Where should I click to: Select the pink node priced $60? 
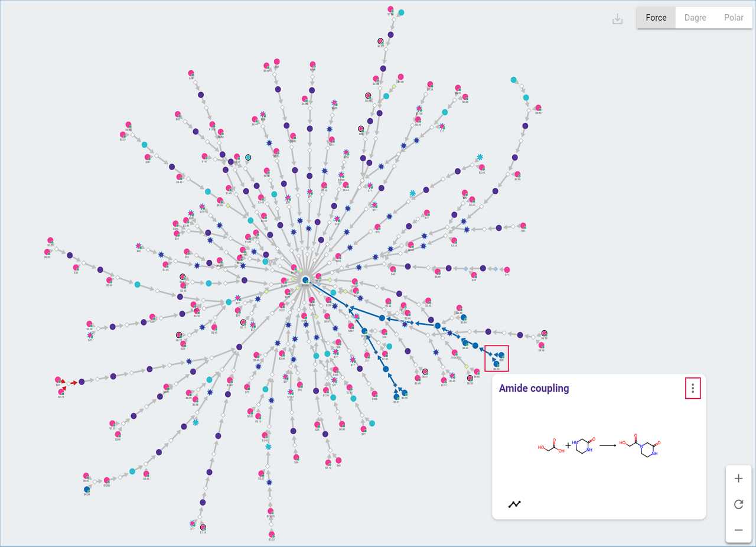(x=523, y=226)
